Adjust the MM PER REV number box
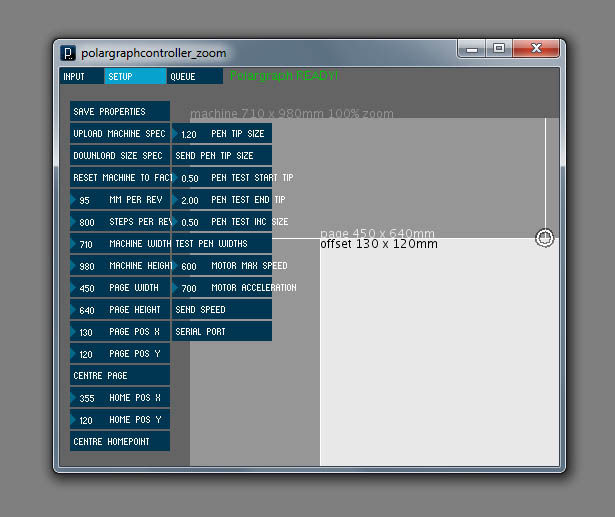 [x=120, y=200]
